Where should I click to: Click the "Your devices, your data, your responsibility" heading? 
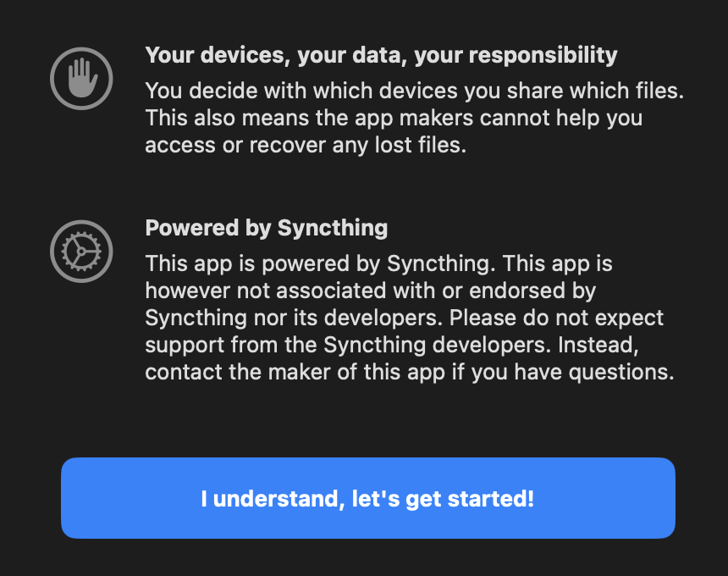coord(381,56)
